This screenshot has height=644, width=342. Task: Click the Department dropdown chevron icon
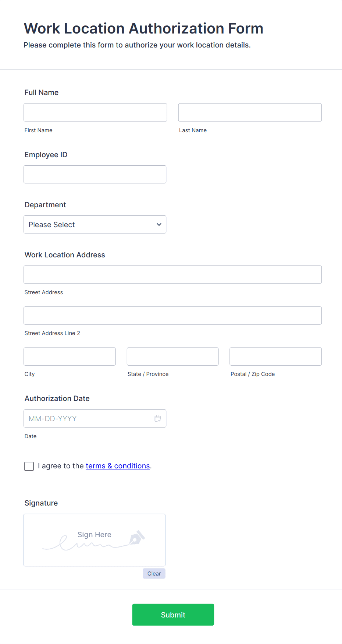[158, 224]
